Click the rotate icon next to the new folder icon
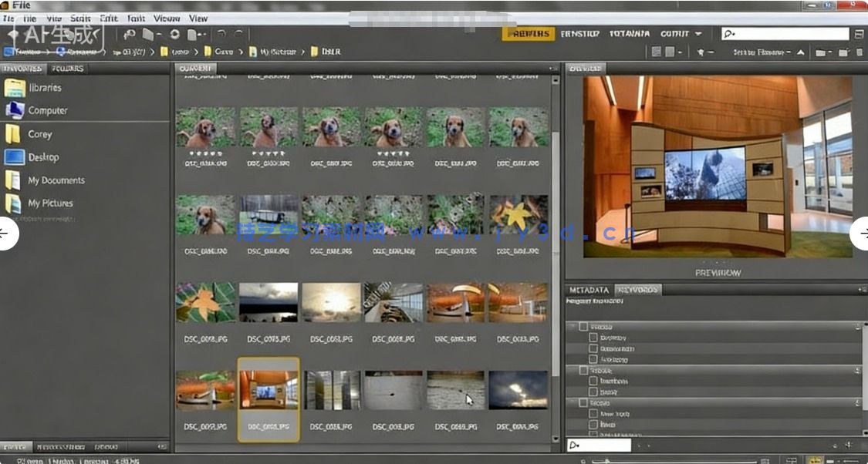Image resolution: width=868 pixels, height=464 pixels. [x=821, y=52]
